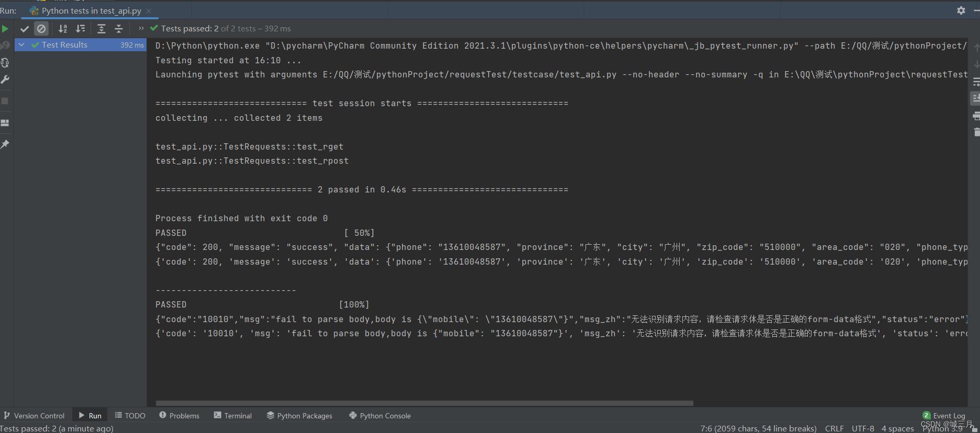
Task: Collapse the Test Results tree node
Action: pos(21,45)
